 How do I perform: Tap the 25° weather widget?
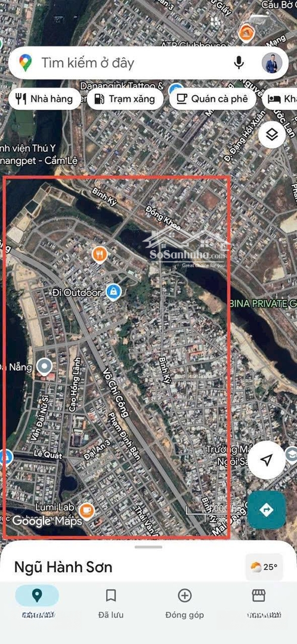click(264, 567)
